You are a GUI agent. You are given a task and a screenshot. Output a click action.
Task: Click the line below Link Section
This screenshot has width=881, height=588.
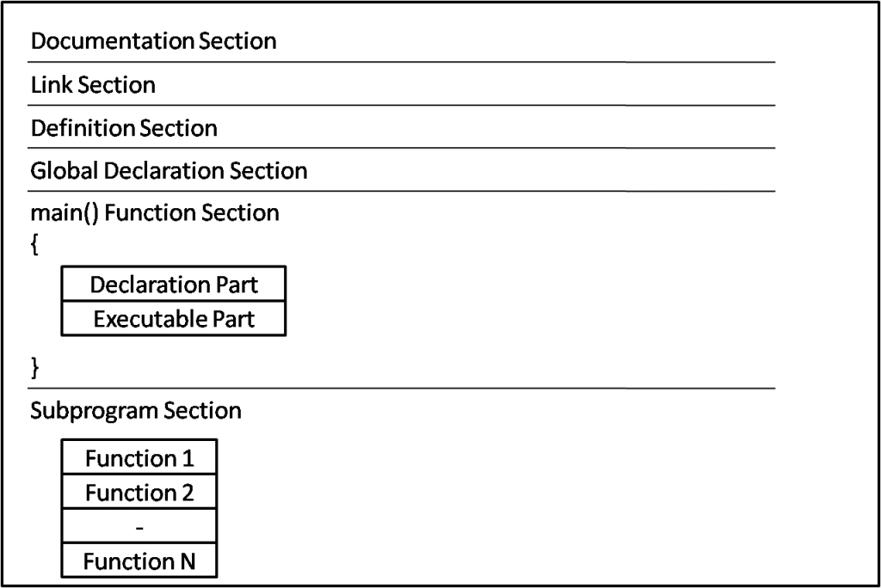(402, 105)
